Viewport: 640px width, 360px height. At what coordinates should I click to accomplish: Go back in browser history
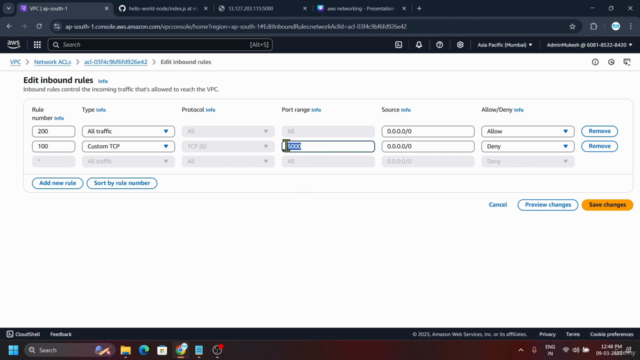9,27
